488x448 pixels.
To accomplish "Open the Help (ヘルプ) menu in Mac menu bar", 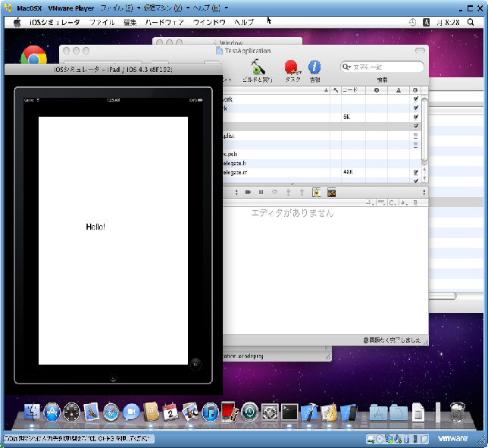I will [x=244, y=22].
